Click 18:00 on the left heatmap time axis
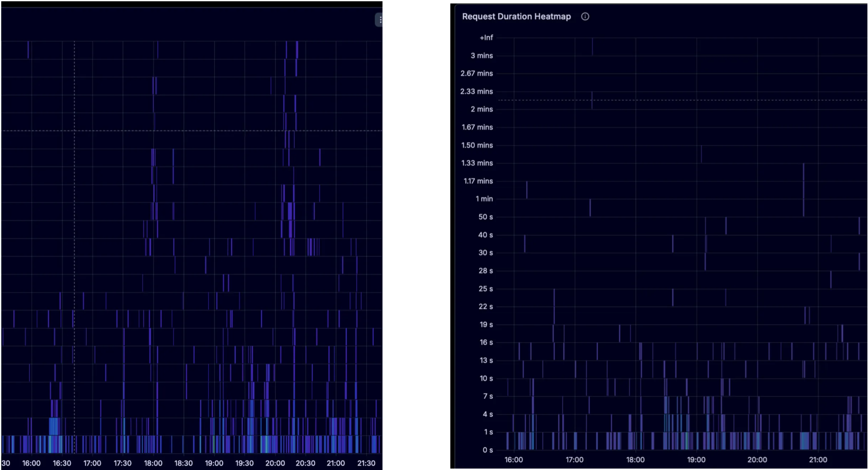 [153, 463]
